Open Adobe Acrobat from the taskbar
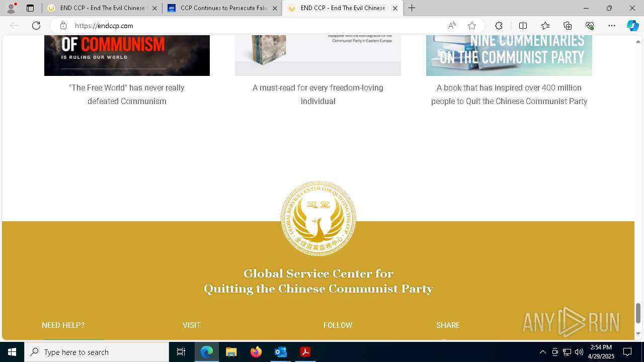 (305, 352)
